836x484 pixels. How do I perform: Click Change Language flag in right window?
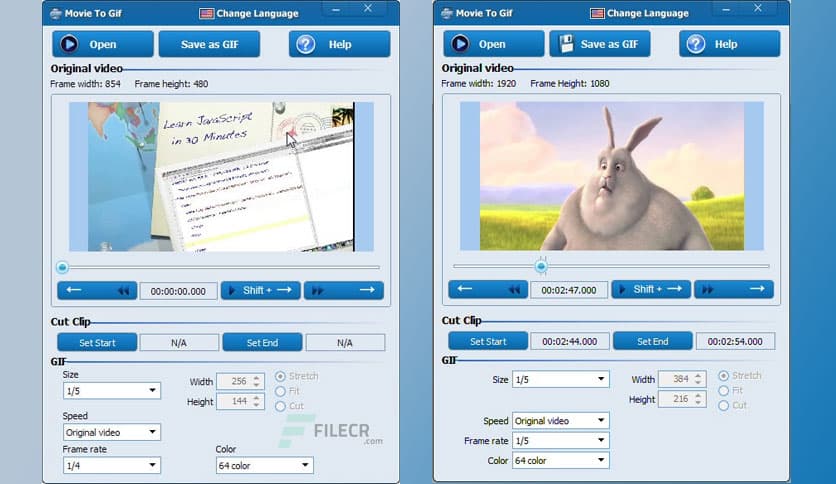coord(597,13)
